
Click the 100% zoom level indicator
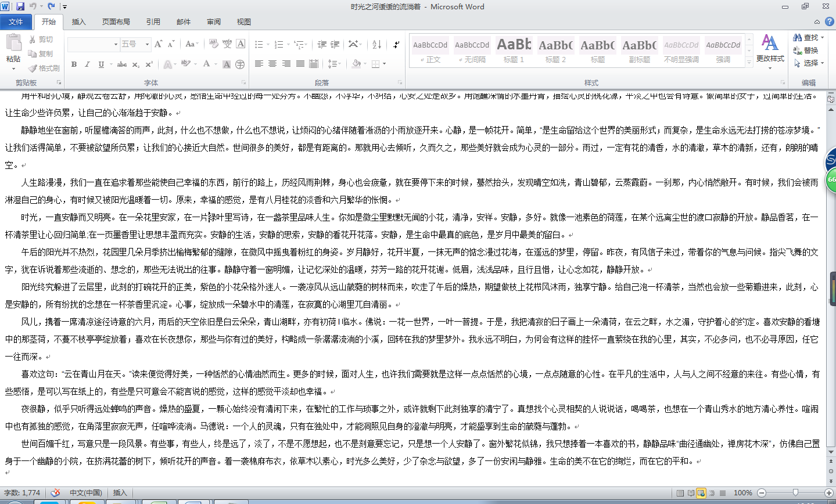(x=743, y=493)
